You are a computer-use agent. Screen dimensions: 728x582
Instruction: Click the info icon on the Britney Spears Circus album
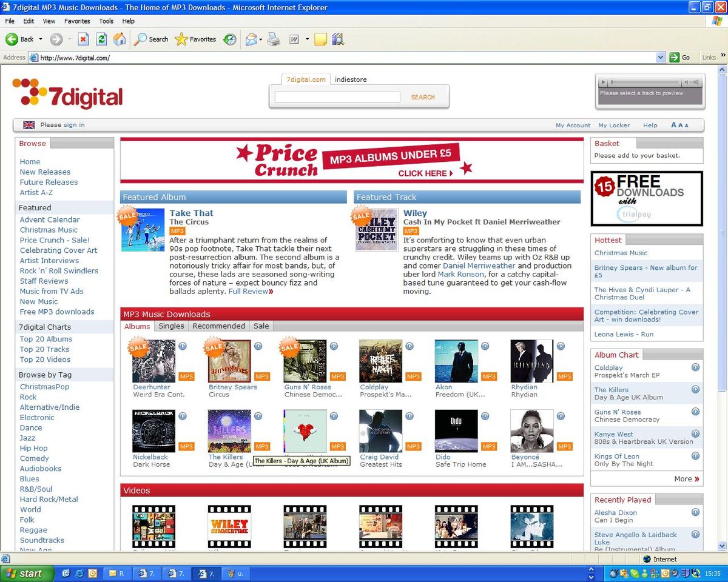click(258, 346)
